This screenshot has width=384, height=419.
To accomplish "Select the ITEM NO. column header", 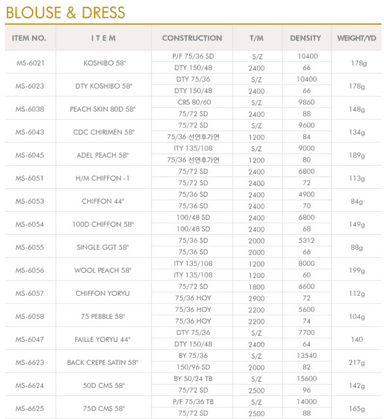I will coord(29,38).
